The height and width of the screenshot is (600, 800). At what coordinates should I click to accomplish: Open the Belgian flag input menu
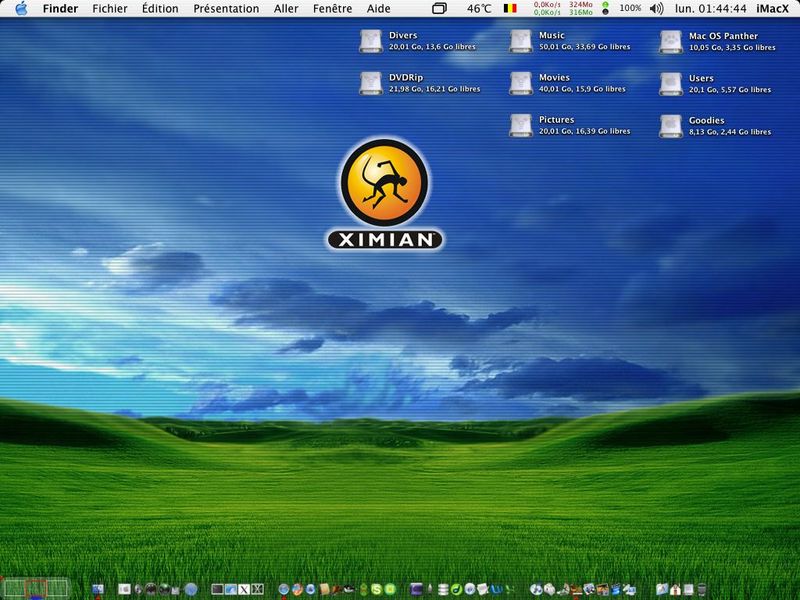pos(510,9)
